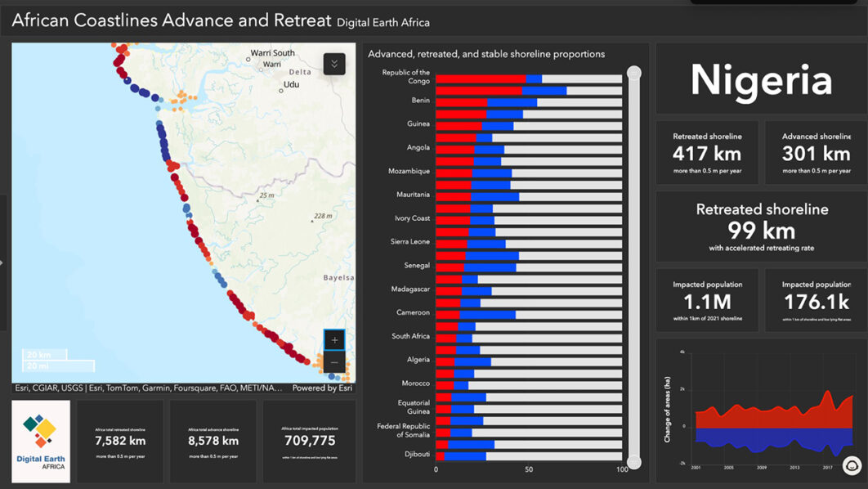Click the Powered by Esri link
Image resolution: width=868 pixels, height=489 pixels.
(322, 388)
